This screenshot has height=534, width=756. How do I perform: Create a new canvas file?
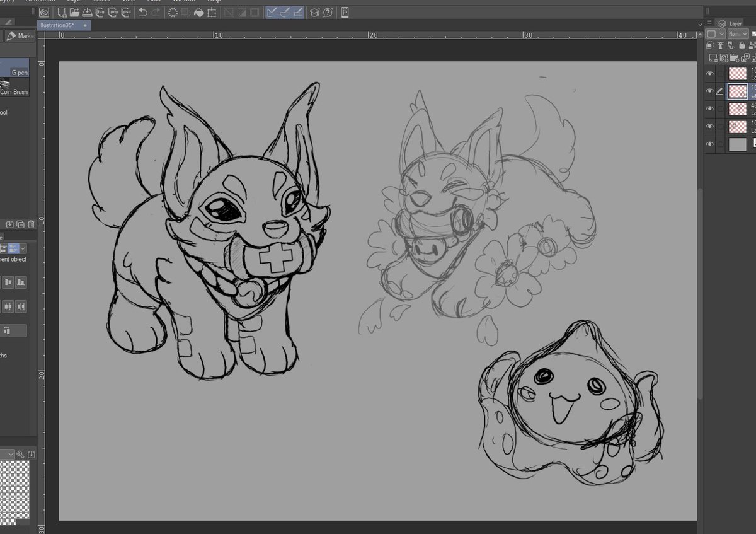coord(62,13)
